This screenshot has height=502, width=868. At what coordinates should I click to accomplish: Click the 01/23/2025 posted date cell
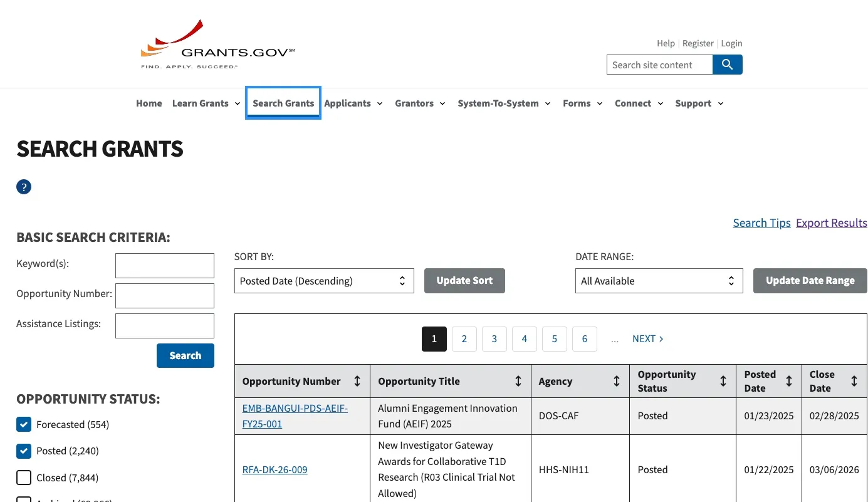coord(769,416)
